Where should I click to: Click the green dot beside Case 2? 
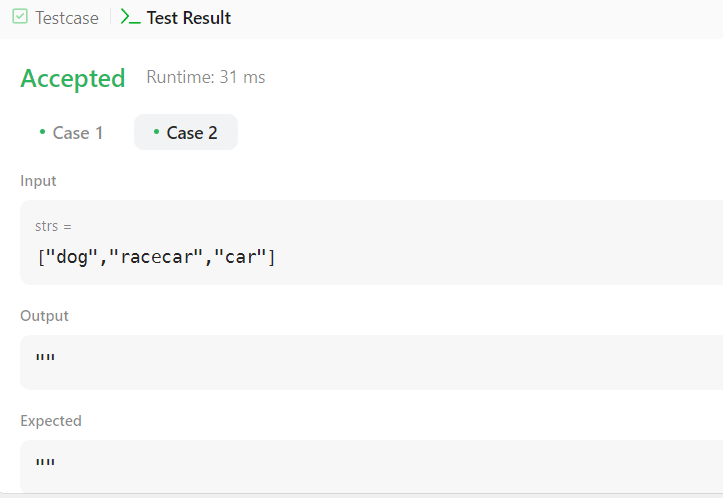tap(156, 132)
